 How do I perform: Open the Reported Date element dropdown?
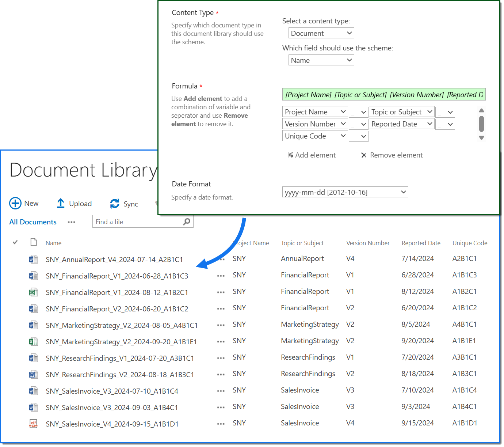pyautogui.click(x=402, y=124)
